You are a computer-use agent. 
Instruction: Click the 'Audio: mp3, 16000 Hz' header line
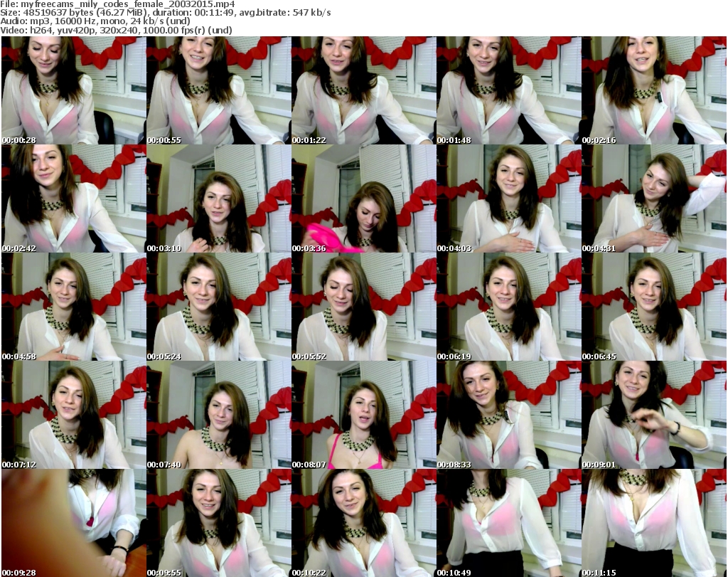click(x=95, y=21)
